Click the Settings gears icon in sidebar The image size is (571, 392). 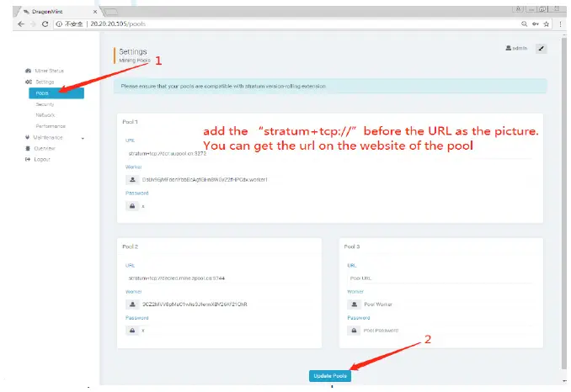coord(29,82)
